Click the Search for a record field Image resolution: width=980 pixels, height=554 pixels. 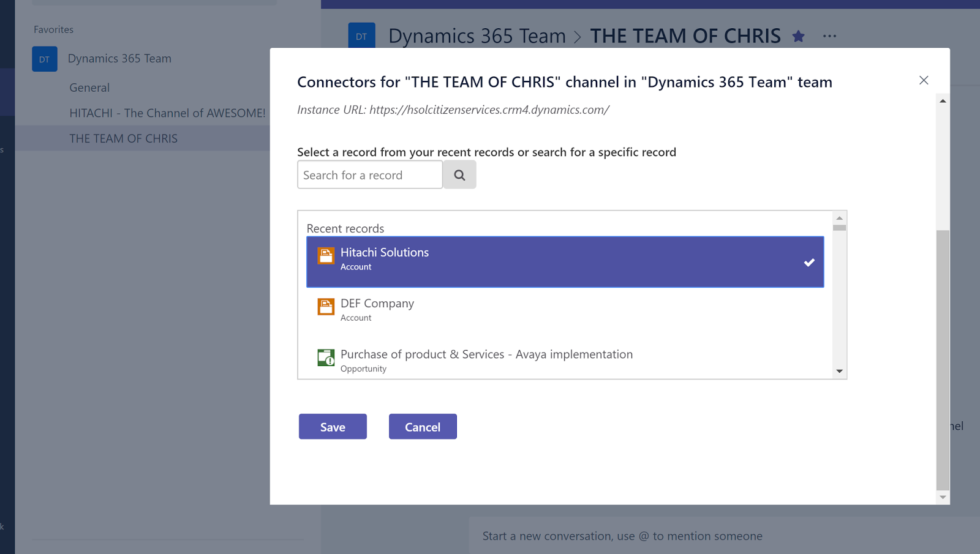point(370,175)
